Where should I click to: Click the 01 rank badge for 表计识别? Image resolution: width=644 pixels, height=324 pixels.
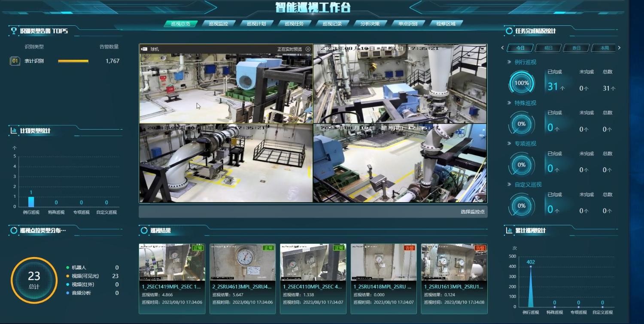15,61
